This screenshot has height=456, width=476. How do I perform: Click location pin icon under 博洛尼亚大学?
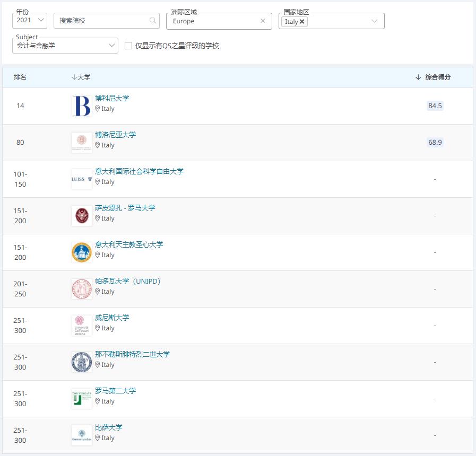[x=98, y=145]
